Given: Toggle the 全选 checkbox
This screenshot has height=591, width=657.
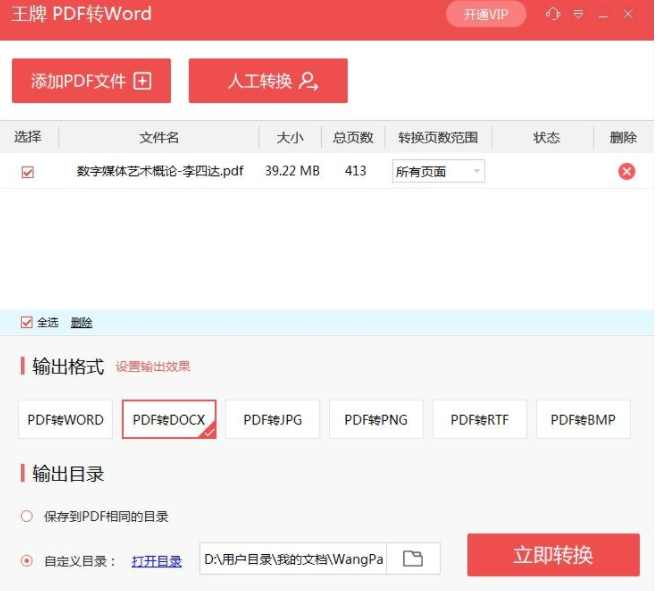Looking at the screenshot, I should click(26, 322).
